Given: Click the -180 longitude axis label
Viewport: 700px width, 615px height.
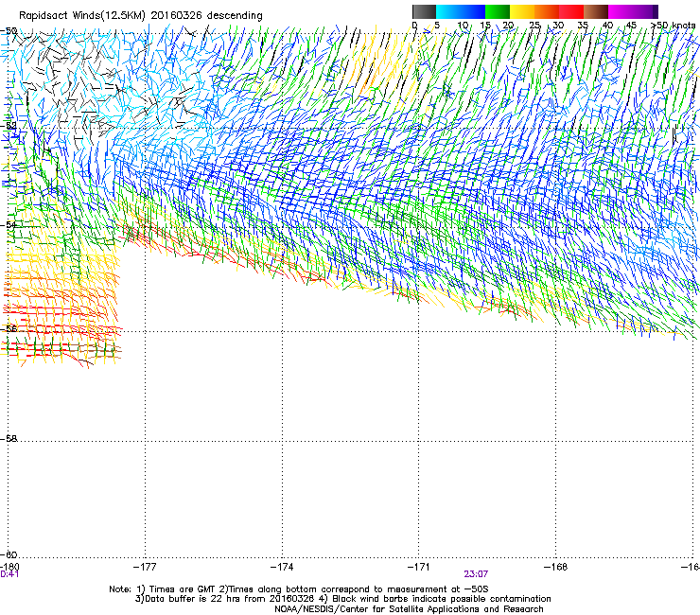Looking at the screenshot, I should tap(9, 567).
